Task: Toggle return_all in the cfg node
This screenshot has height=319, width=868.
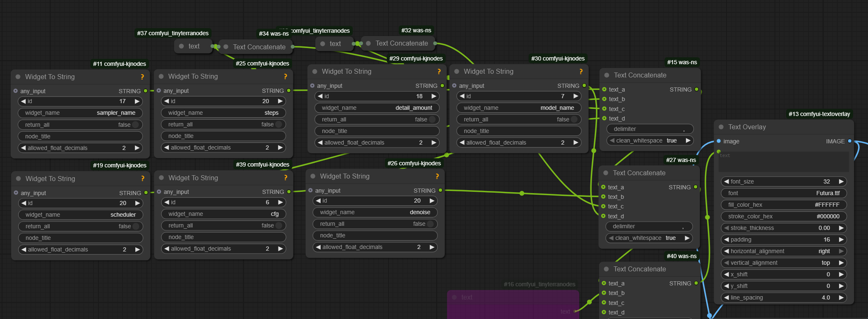Action: click(x=223, y=225)
